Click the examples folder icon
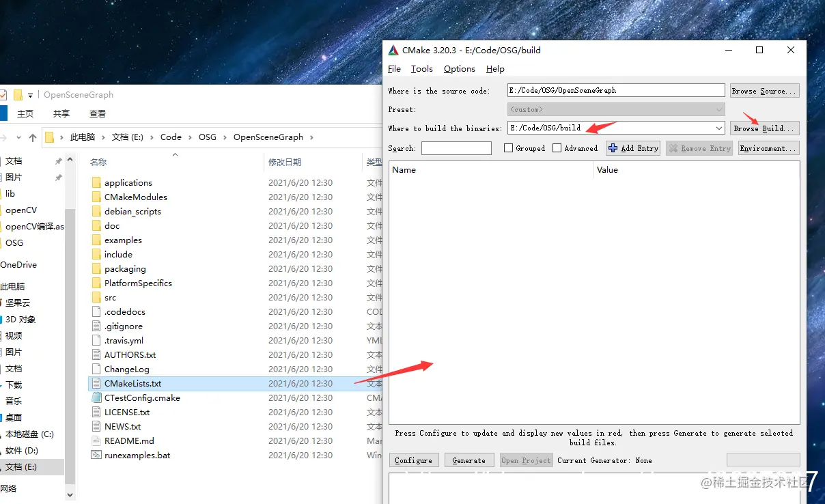This screenshot has width=825, height=504. coord(96,240)
